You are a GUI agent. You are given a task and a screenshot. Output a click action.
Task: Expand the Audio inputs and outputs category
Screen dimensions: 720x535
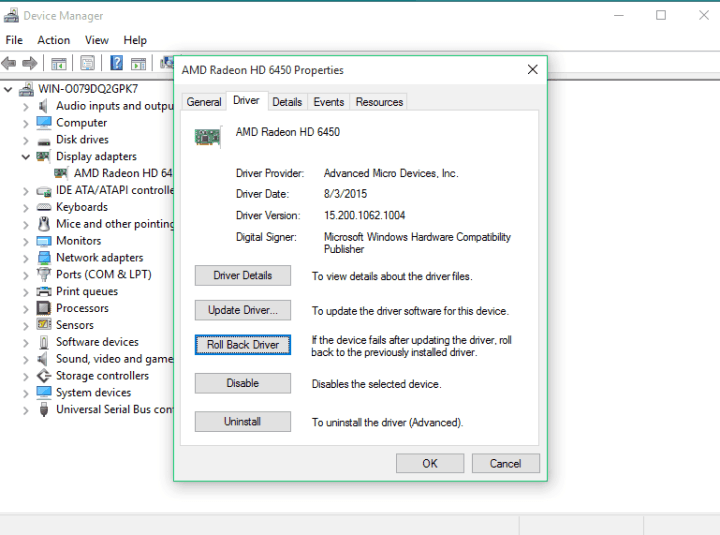click(26, 107)
